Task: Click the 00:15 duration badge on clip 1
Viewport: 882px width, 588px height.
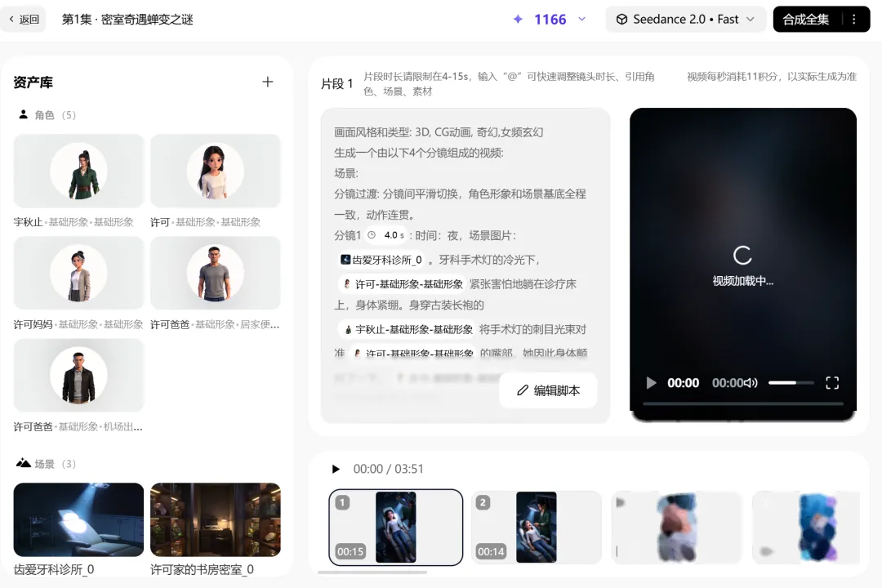Action: click(x=350, y=551)
